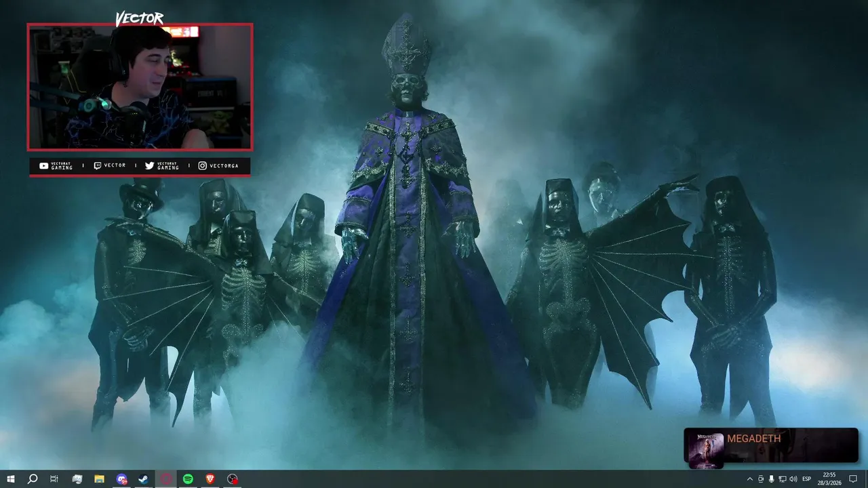Switch to the active Opera GX window
This screenshot has height=488, width=868.
pos(166,479)
